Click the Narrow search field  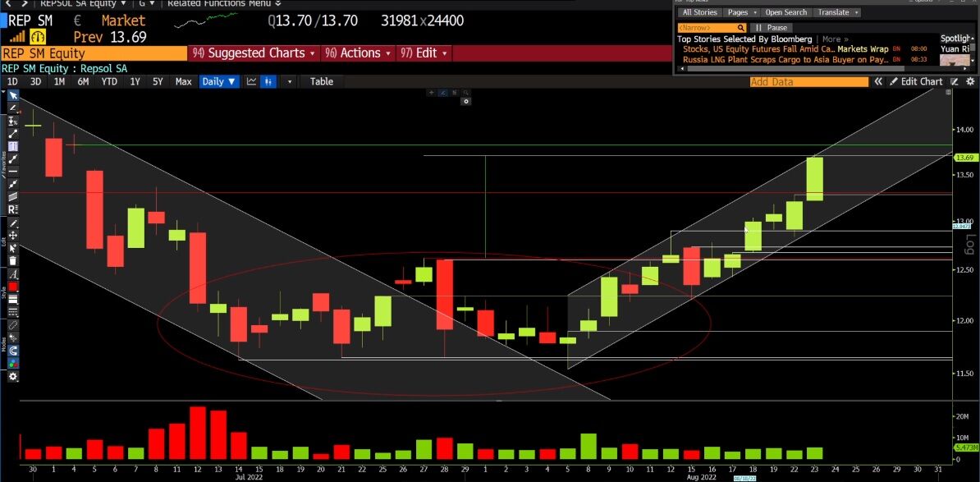tap(712, 27)
